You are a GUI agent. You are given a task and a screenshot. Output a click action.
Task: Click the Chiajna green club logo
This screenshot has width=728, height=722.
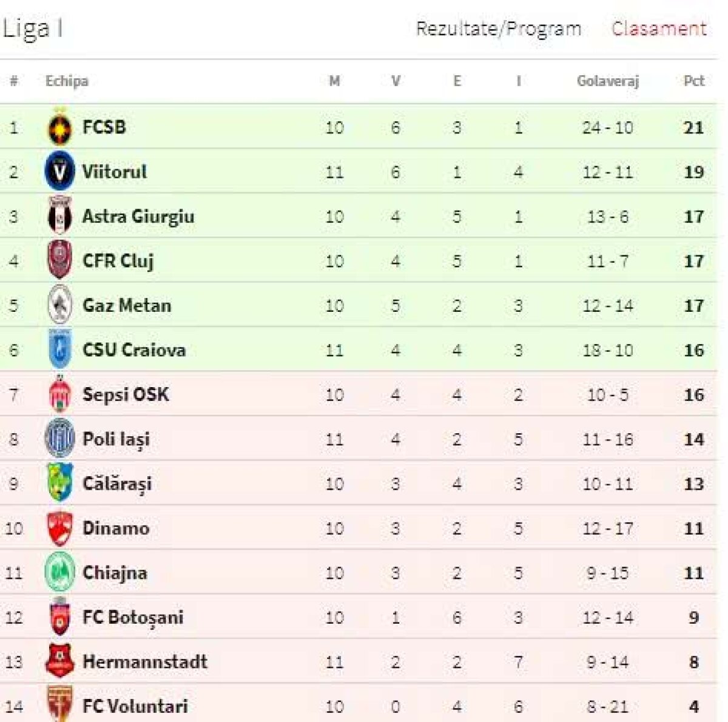click(x=60, y=572)
